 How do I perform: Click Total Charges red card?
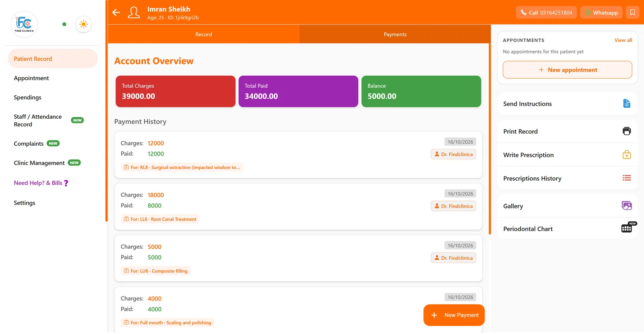point(175,91)
